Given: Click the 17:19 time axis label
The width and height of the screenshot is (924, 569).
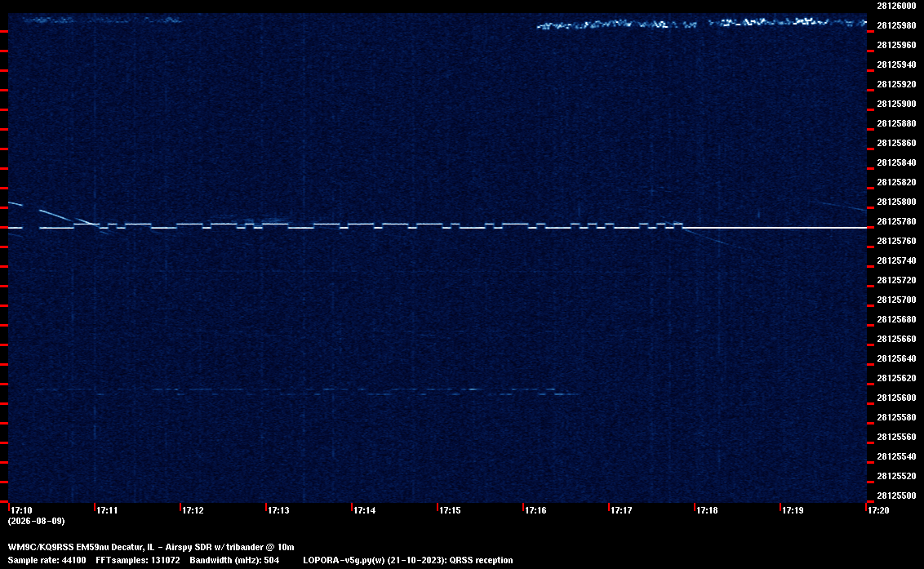Looking at the screenshot, I should pos(793,510).
